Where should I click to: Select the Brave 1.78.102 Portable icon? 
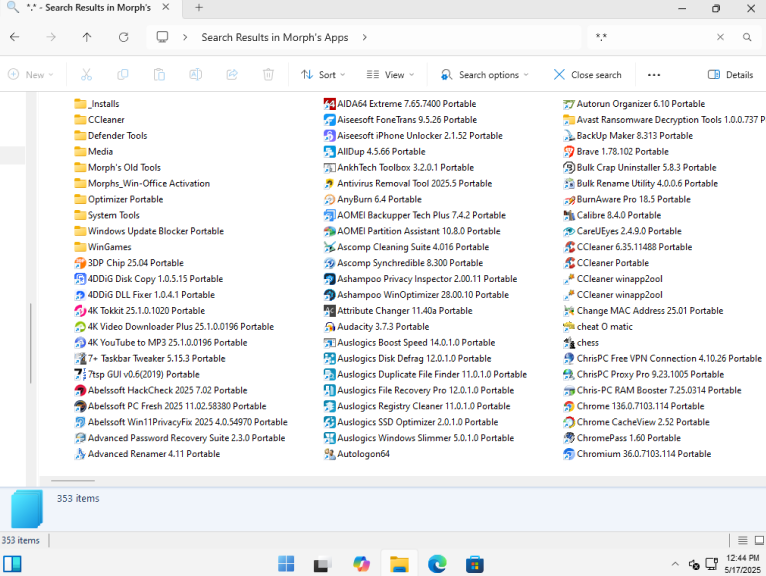569,151
